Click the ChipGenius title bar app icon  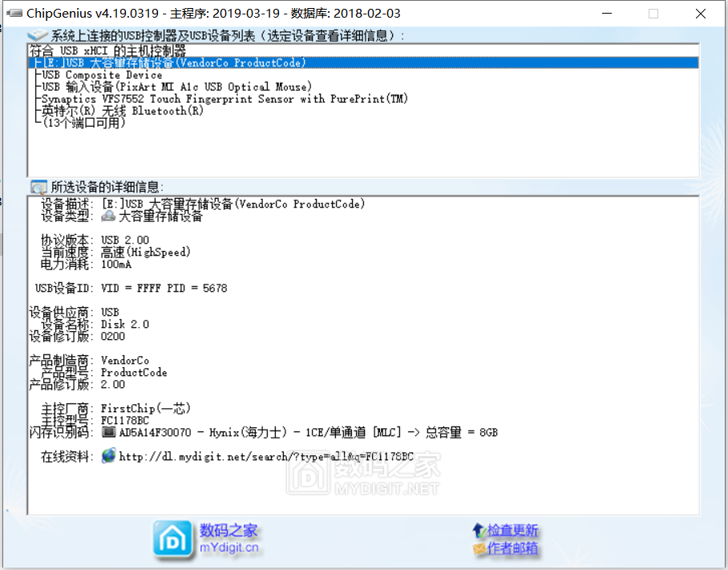(14, 14)
